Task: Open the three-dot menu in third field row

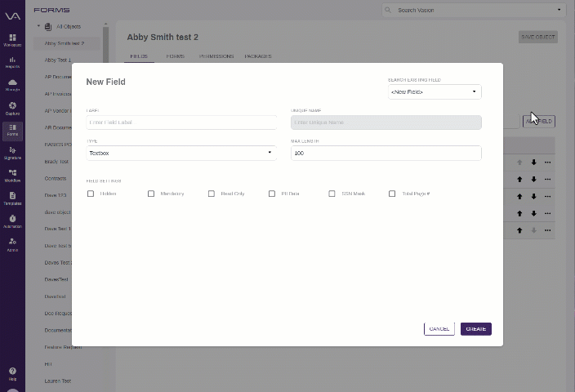Action: (x=547, y=197)
